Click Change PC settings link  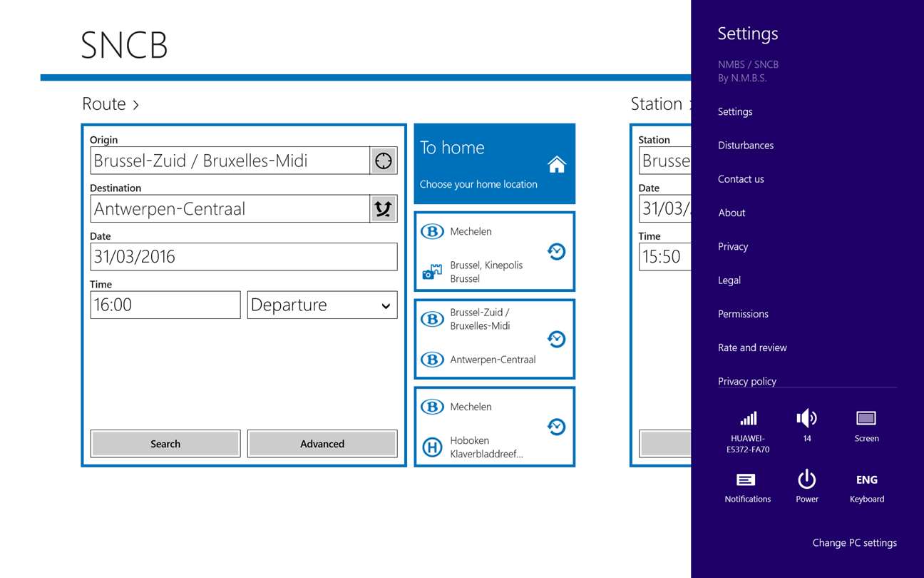pos(855,543)
